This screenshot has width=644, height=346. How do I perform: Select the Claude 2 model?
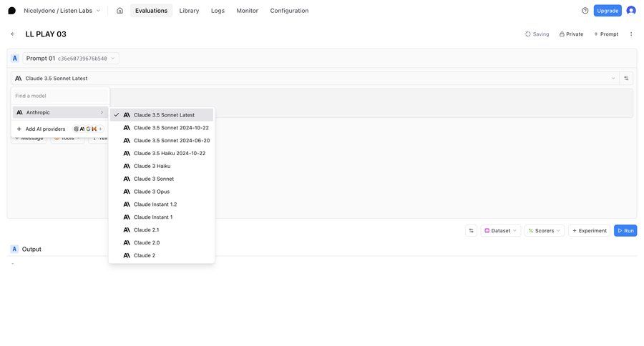click(x=162, y=255)
